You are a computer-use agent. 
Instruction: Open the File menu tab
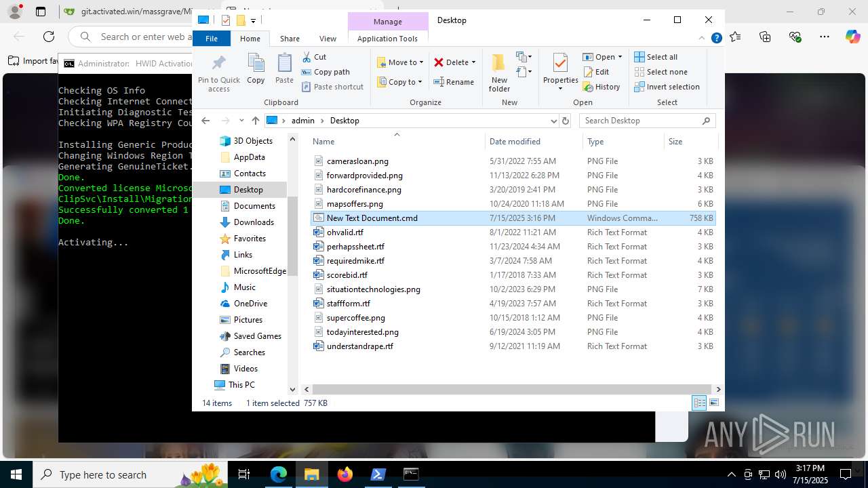click(x=212, y=39)
